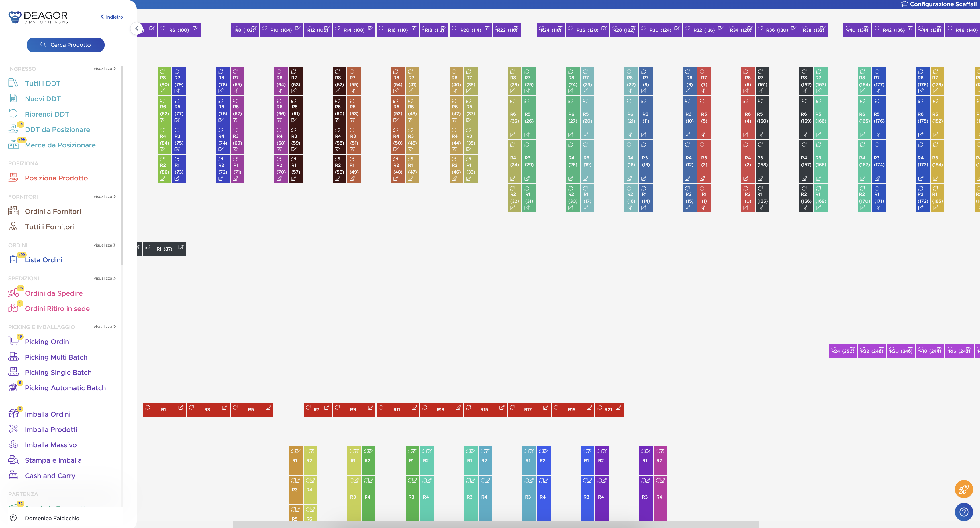
Task: Click the Configurazione Scaffali header icon
Action: 904,5
